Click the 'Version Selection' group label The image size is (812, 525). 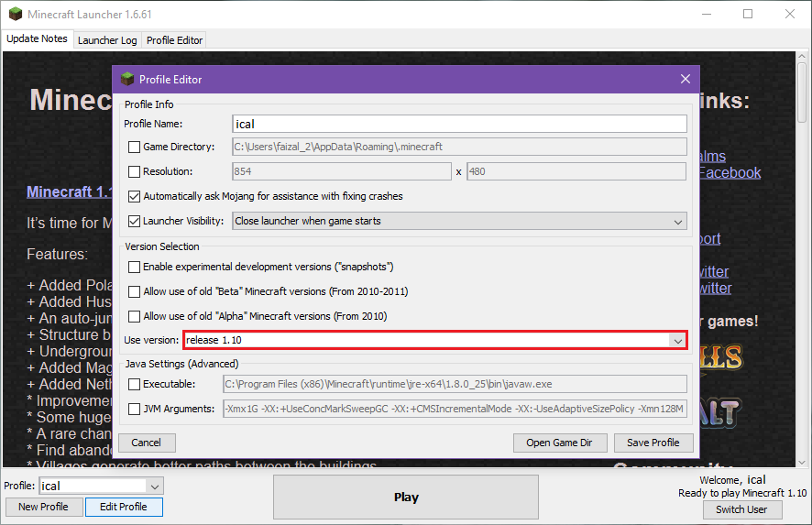162,247
